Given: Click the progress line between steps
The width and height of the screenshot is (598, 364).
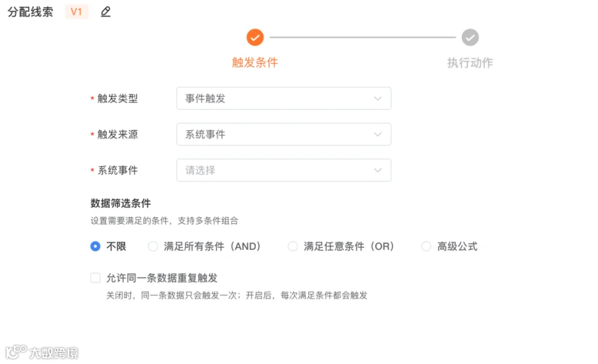Looking at the screenshot, I should click(x=363, y=37).
